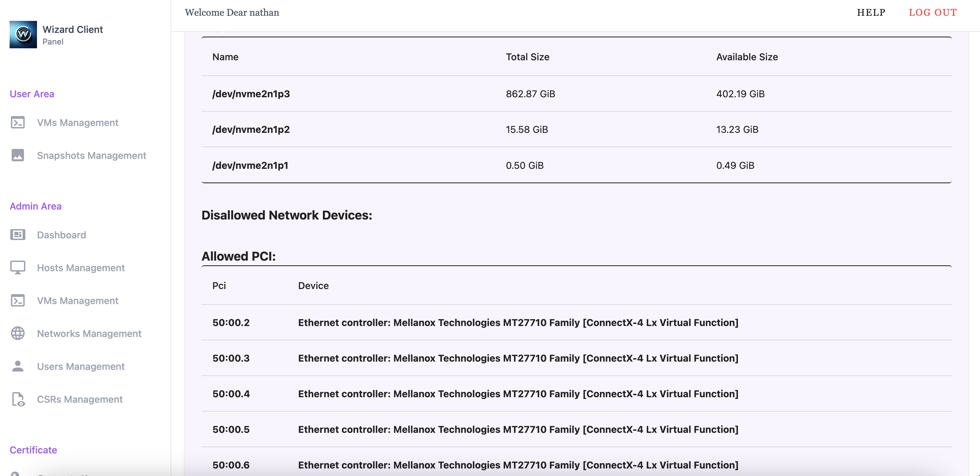Open the Dashboard icon in Admin Area

[17, 235]
